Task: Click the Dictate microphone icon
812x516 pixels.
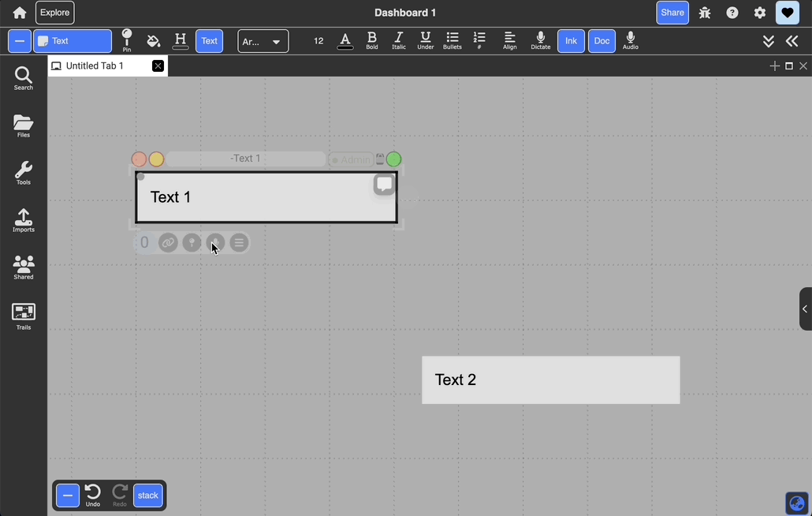Action: (x=541, y=41)
